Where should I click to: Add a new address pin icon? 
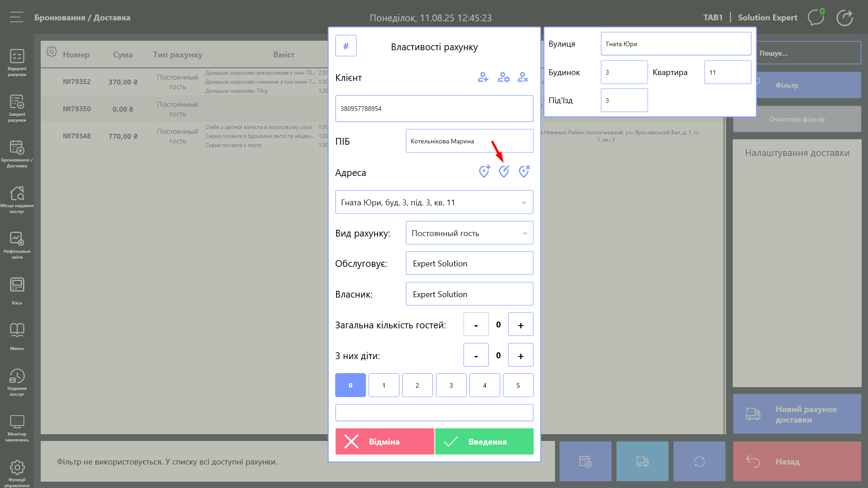point(484,171)
